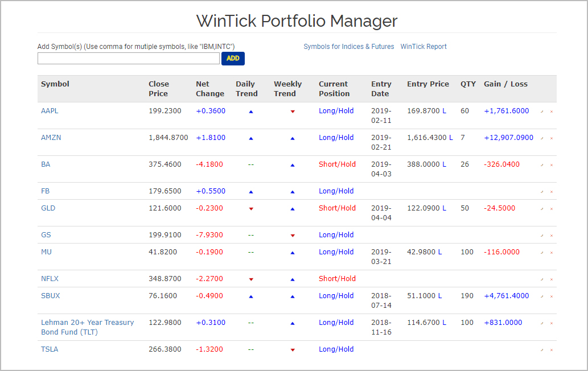Image resolution: width=588 pixels, height=371 pixels.
Task: View Symbols for Indices & Futures
Action: coord(349,47)
